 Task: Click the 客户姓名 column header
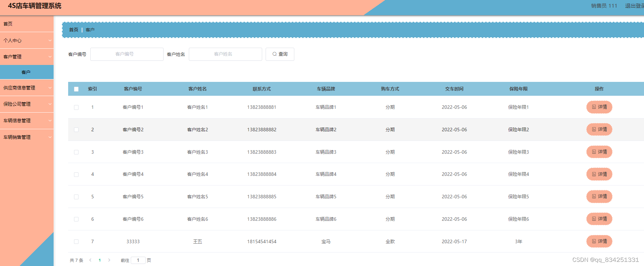(x=197, y=89)
